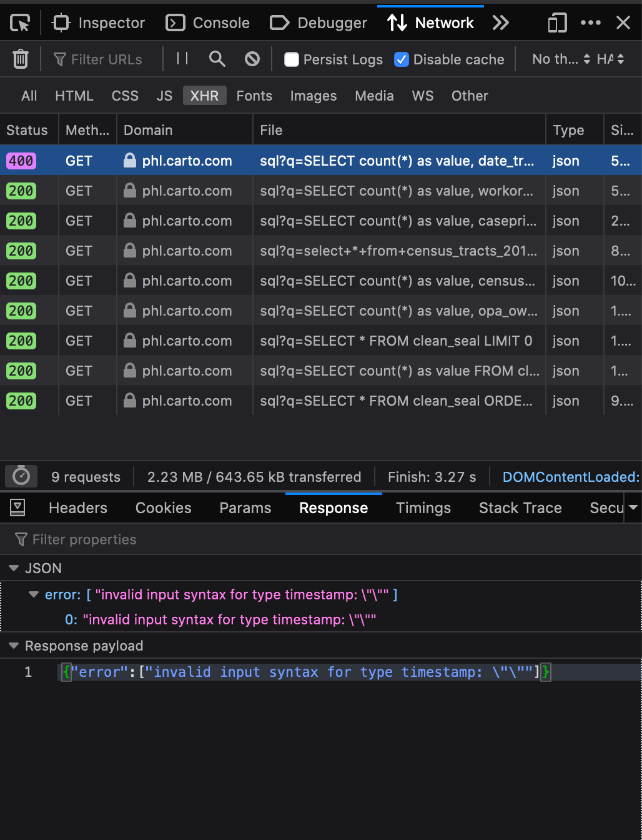
Task: Open network search magnifier
Action: [x=217, y=59]
